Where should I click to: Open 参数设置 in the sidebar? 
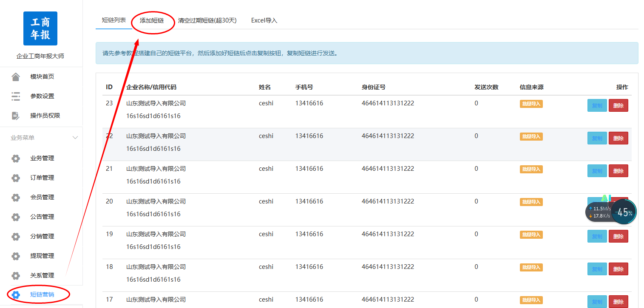42,96
